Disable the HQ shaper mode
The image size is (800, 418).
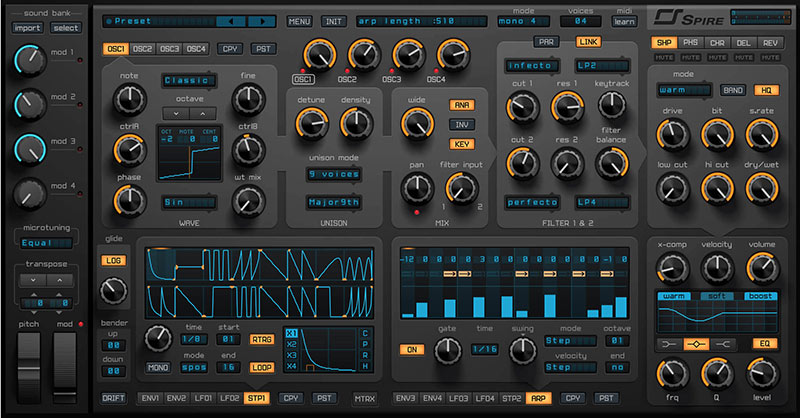point(767,90)
